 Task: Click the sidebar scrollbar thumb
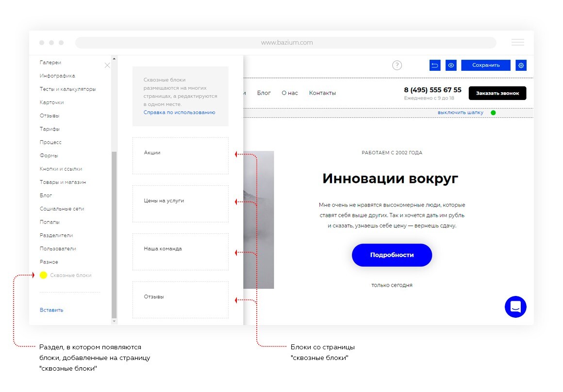point(114,235)
